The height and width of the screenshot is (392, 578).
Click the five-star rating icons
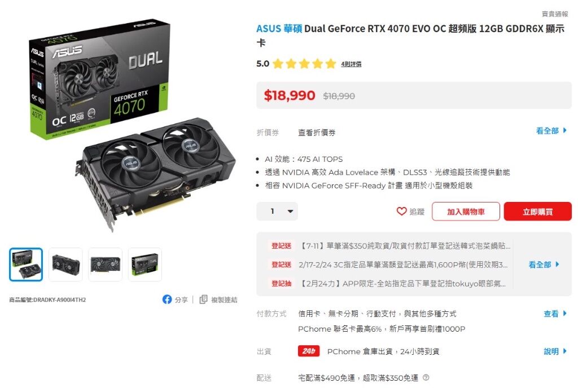[x=304, y=64]
